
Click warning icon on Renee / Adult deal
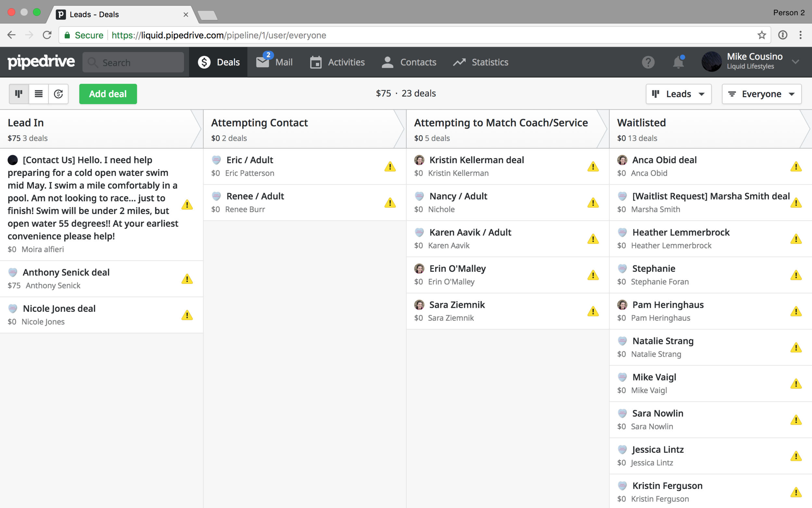(x=390, y=203)
